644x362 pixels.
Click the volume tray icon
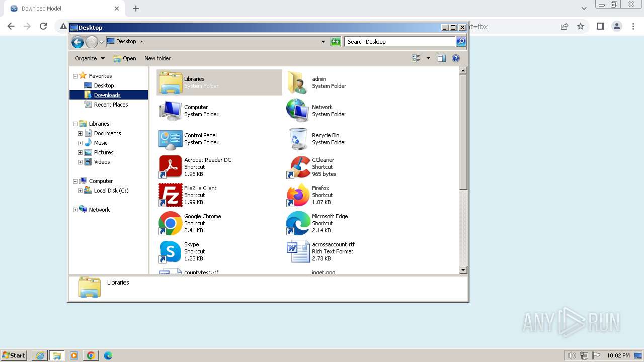tap(572, 355)
